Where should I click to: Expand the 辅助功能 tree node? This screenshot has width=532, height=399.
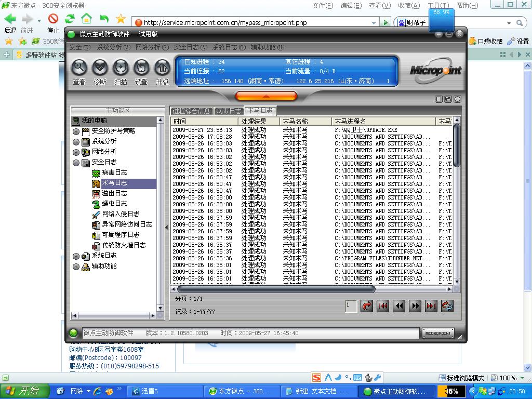click(x=76, y=267)
